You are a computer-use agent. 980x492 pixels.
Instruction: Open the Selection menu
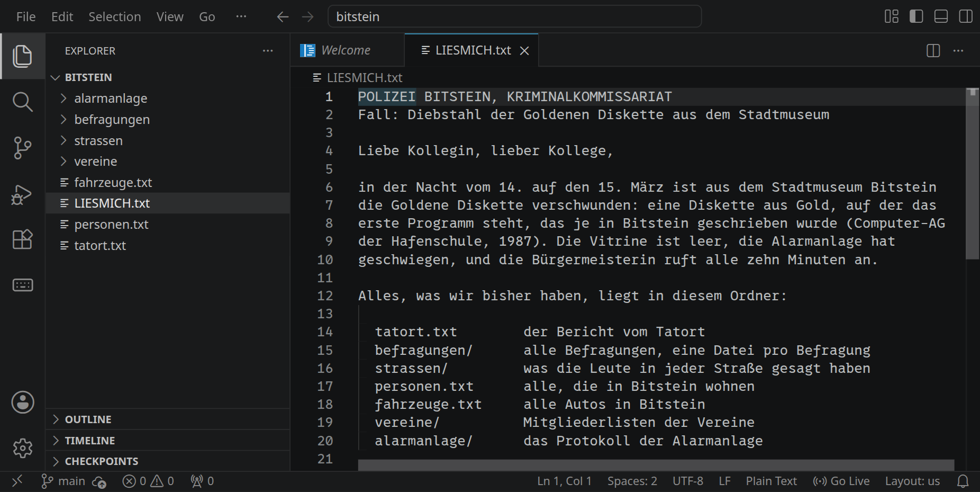point(115,17)
